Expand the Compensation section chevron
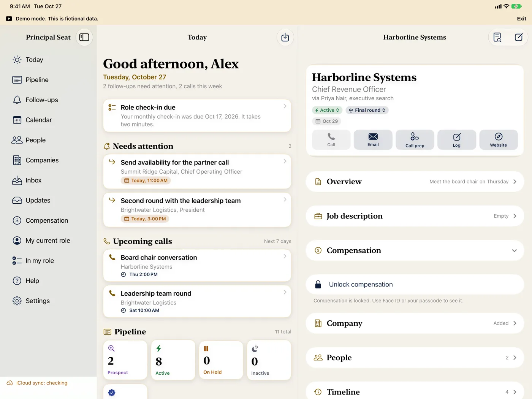This screenshot has width=532, height=399. pyautogui.click(x=515, y=250)
